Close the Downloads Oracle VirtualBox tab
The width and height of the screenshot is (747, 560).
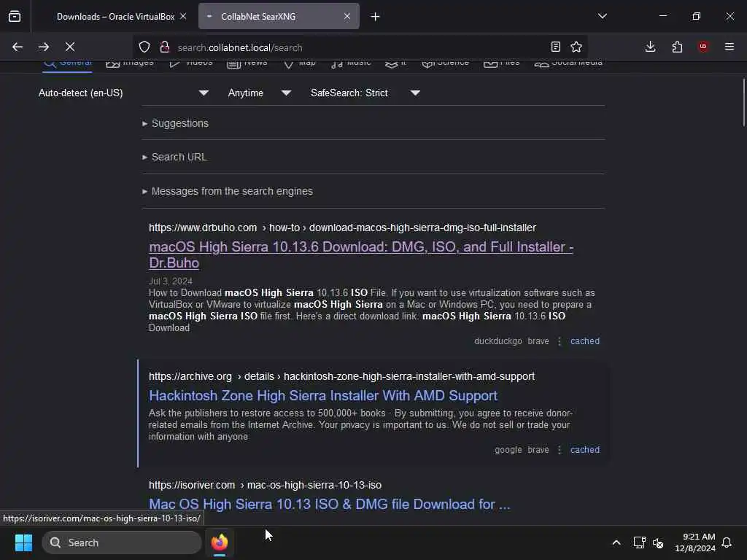click(183, 16)
